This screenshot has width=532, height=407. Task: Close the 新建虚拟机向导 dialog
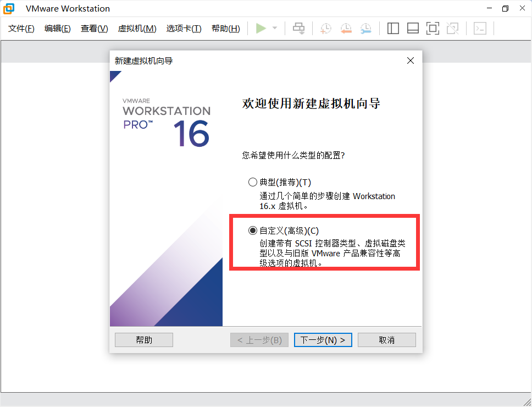coord(411,61)
